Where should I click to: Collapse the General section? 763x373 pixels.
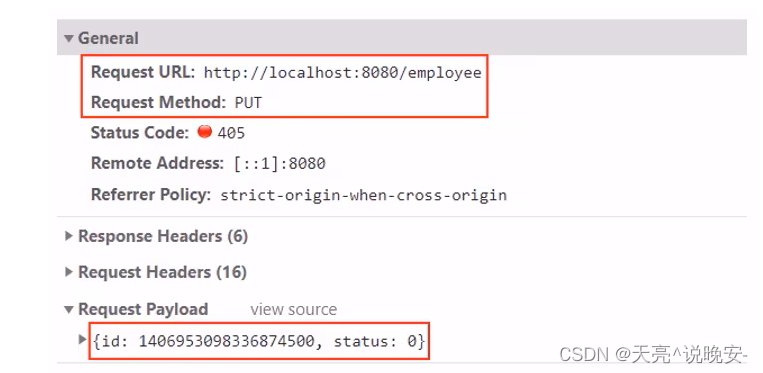click(69, 38)
